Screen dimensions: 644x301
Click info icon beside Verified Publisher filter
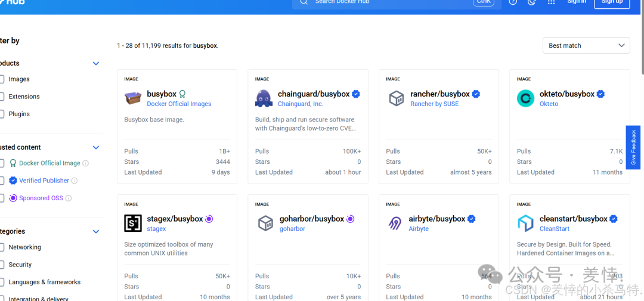75,181
